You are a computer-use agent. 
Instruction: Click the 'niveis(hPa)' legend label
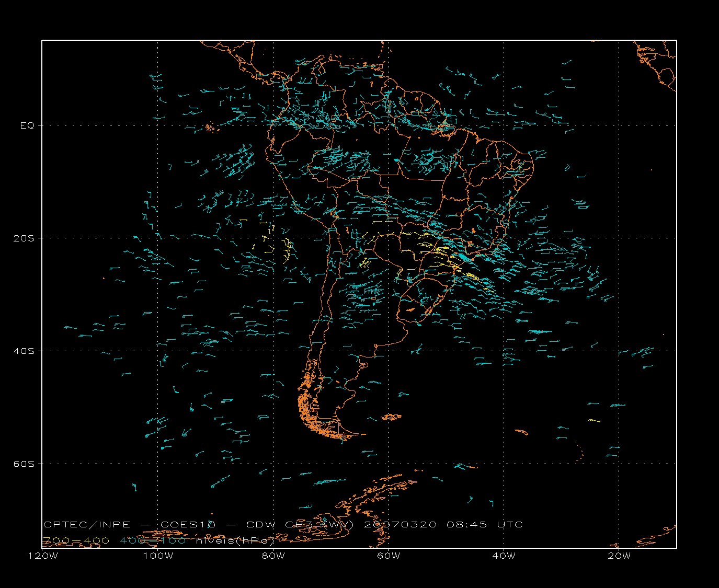[235, 540]
